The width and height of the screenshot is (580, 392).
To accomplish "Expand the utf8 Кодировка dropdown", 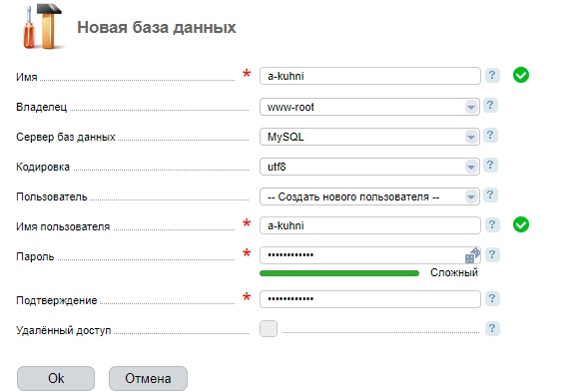I will (x=370, y=167).
